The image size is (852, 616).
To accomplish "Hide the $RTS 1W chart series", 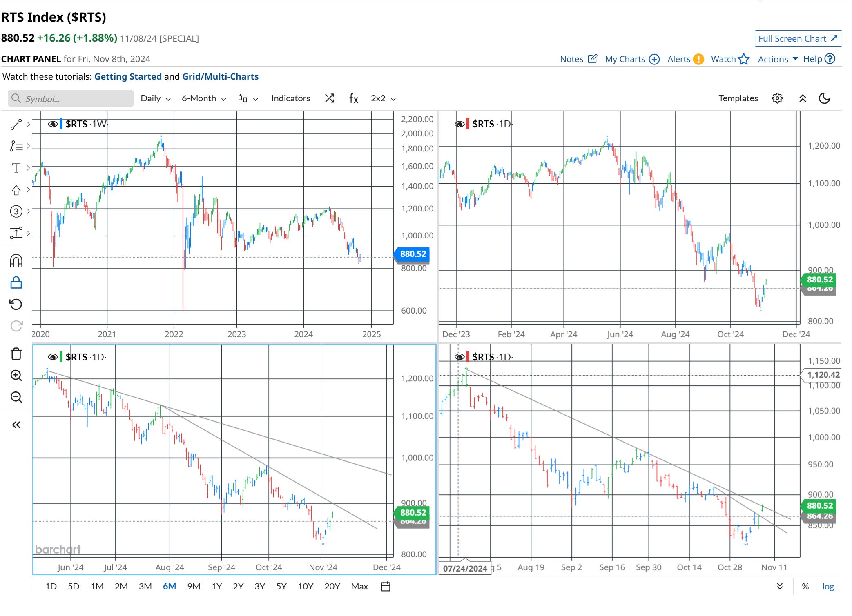I will 52,124.
